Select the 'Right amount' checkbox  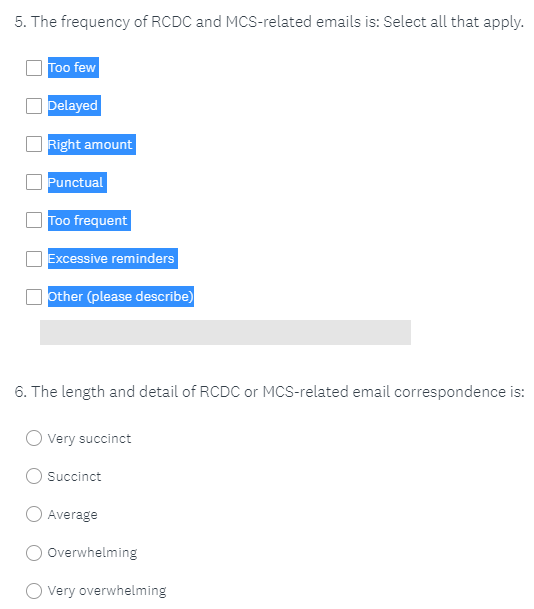pyautogui.click(x=34, y=144)
